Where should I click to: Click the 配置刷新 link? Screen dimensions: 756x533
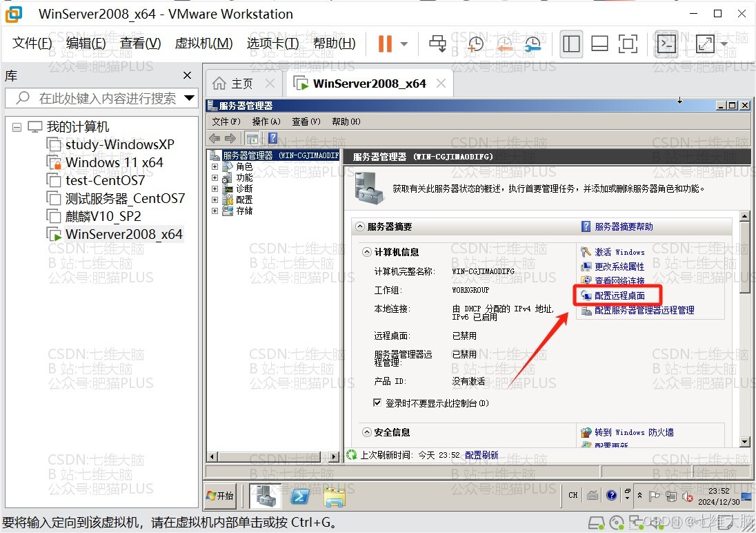coord(481,455)
